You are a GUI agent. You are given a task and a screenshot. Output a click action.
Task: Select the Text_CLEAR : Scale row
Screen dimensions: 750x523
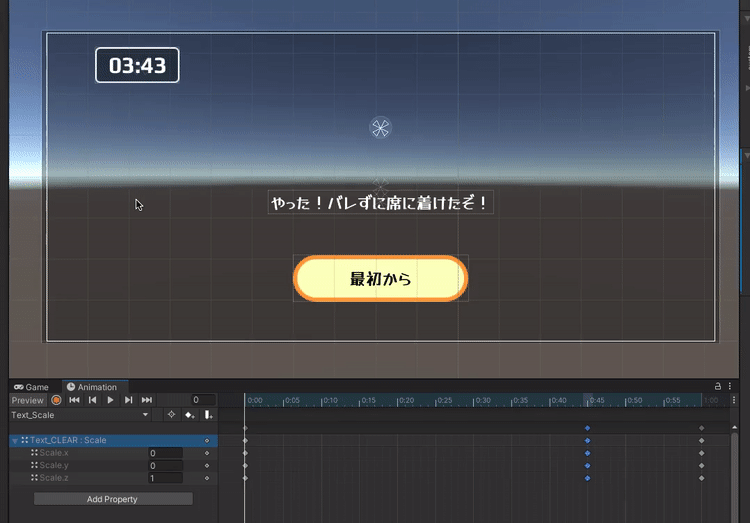pyautogui.click(x=113, y=440)
